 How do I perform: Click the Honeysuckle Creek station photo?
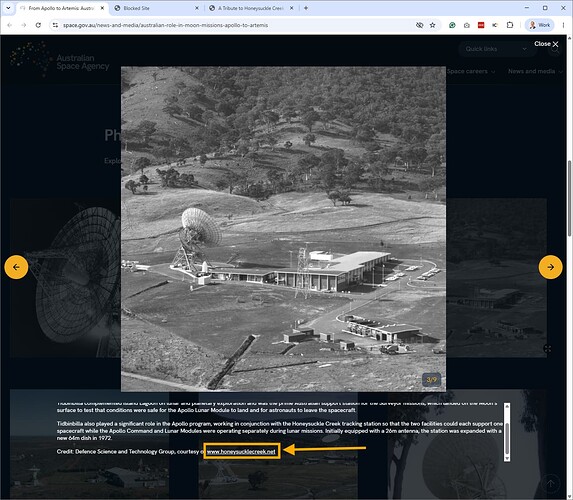coord(283,229)
